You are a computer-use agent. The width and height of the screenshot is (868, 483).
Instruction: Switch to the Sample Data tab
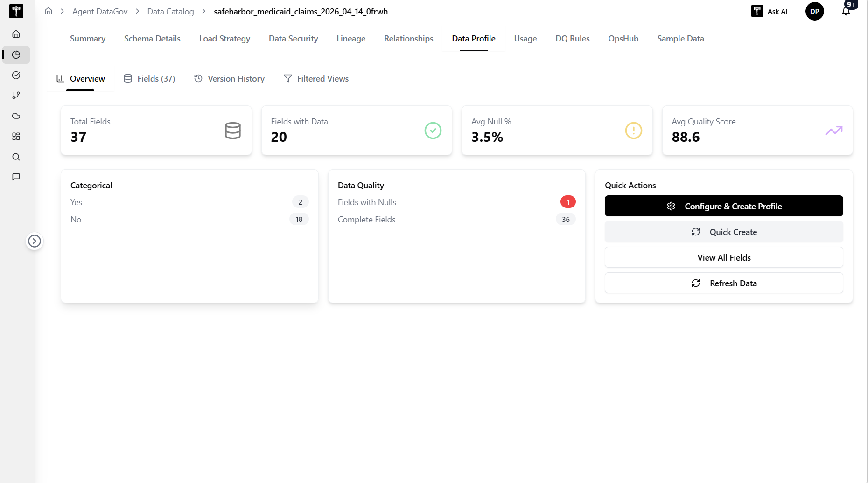tap(680, 39)
